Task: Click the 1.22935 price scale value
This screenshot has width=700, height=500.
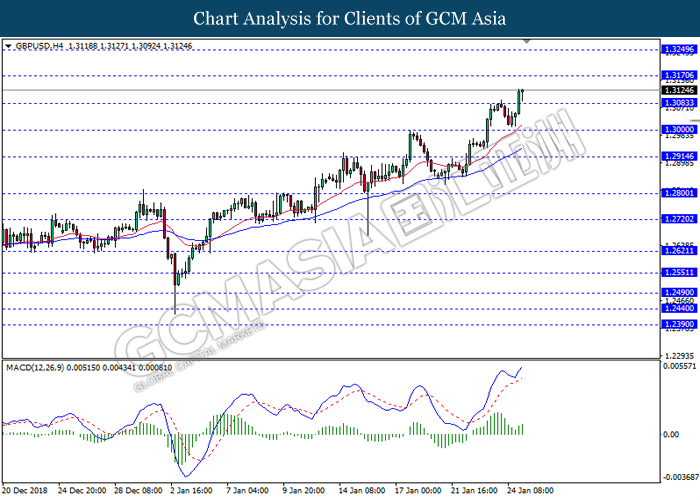Action: pyautogui.click(x=679, y=356)
